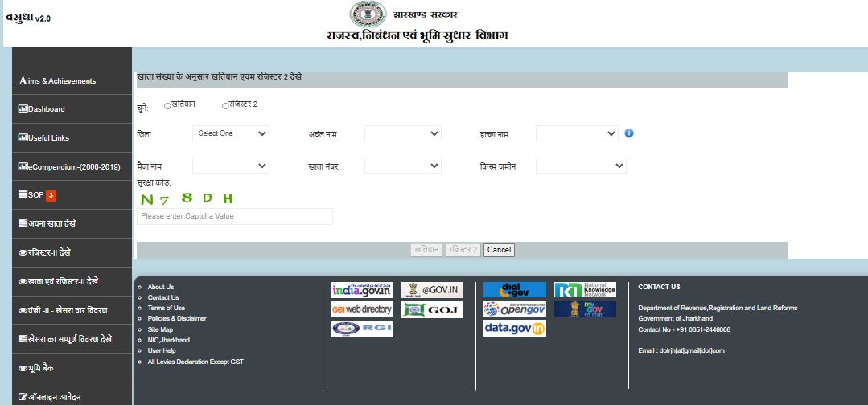This screenshot has height=405, width=868.
Task: Open the खाता नंबर dropdown
Action: pyautogui.click(x=403, y=166)
